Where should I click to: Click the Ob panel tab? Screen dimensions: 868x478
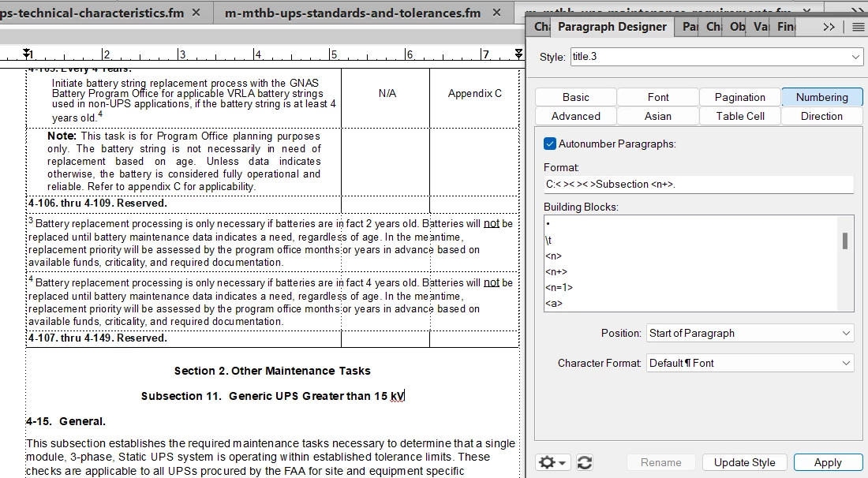point(737,27)
